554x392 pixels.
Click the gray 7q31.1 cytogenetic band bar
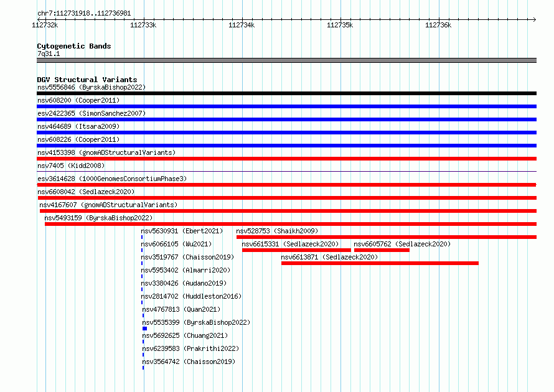coord(286,60)
